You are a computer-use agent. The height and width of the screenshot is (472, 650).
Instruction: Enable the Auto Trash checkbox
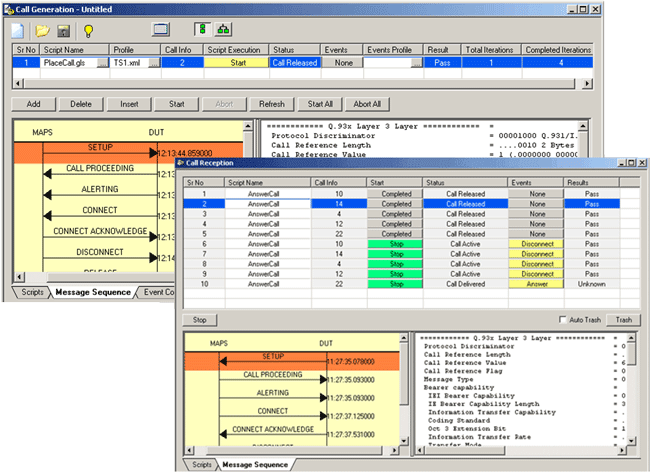[x=563, y=320]
